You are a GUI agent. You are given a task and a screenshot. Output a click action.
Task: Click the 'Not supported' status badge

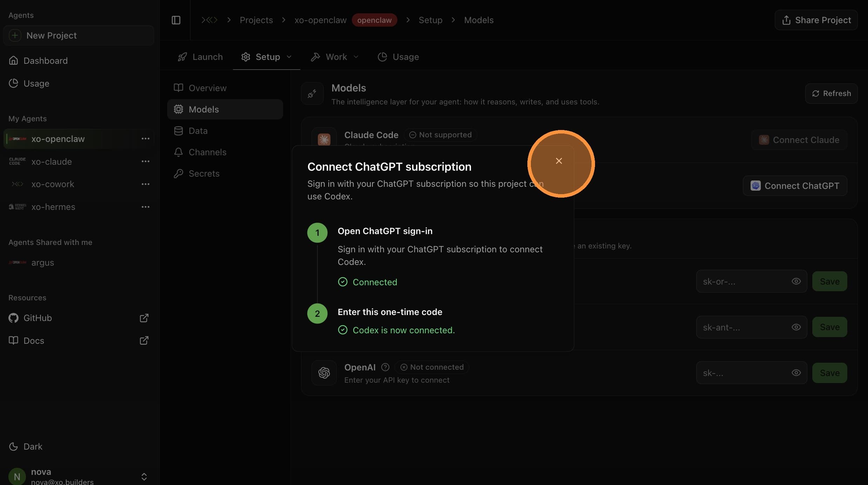pyautogui.click(x=440, y=135)
